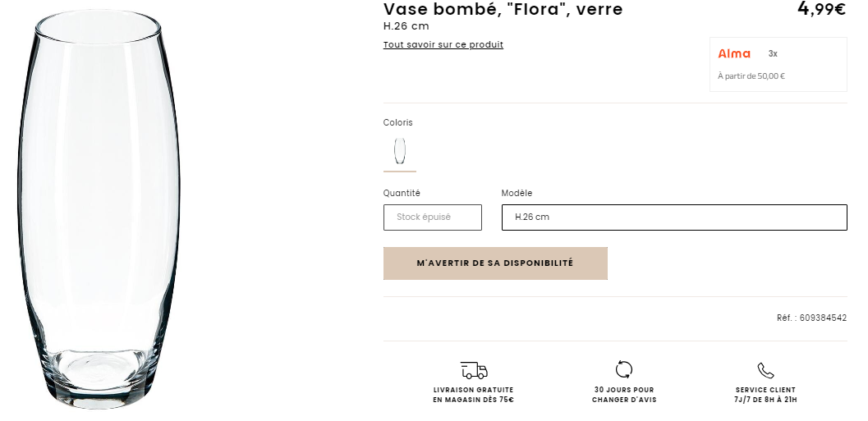Image resolution: width=868 pixels, height=421 pixels.
Task: Click the Coloris label
Action: pos(397,123)
